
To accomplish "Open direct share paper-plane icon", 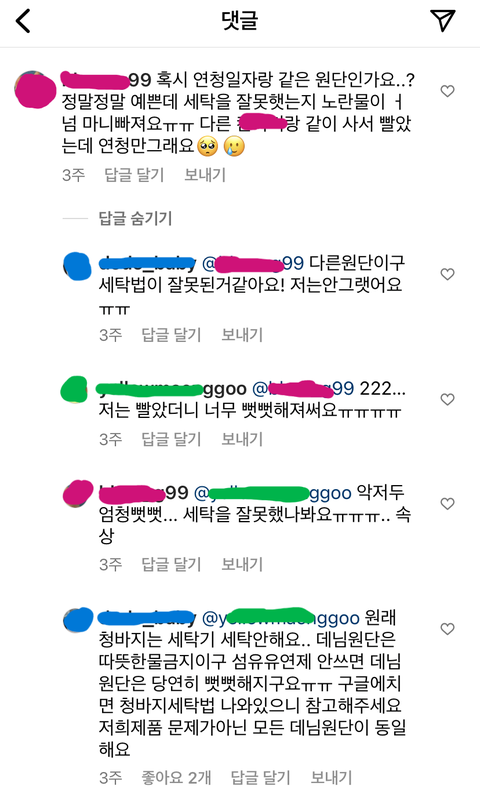I will (442, 20).
